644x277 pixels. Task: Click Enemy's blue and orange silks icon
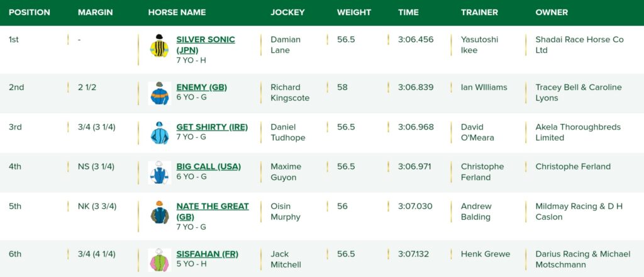(x=159, y=93)
